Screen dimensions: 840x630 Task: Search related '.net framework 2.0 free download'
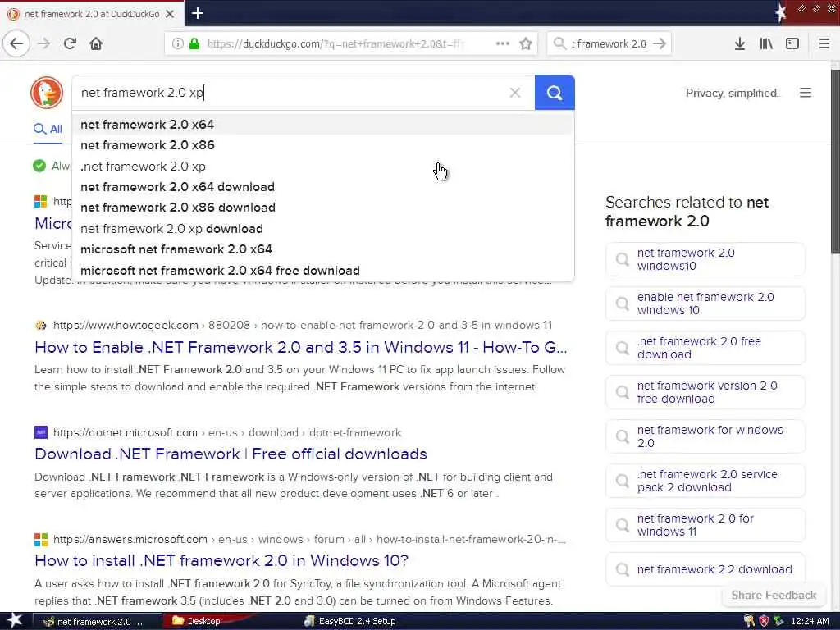[x=705, y=348]
